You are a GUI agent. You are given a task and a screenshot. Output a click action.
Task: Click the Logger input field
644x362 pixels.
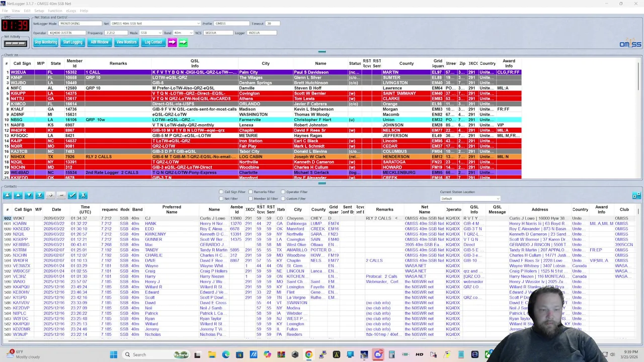[x=262, y=33]
